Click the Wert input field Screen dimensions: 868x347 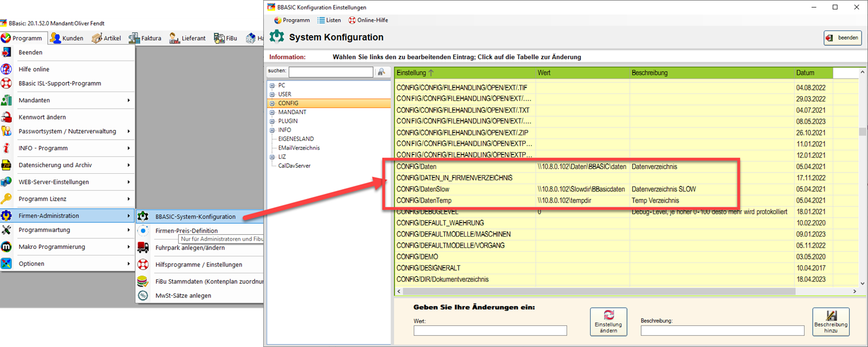[x=490, y=331]
